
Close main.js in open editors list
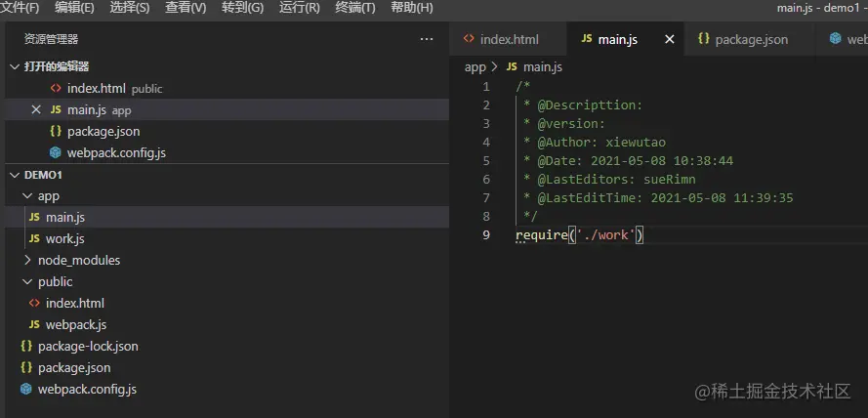click(x=36, y=110)
